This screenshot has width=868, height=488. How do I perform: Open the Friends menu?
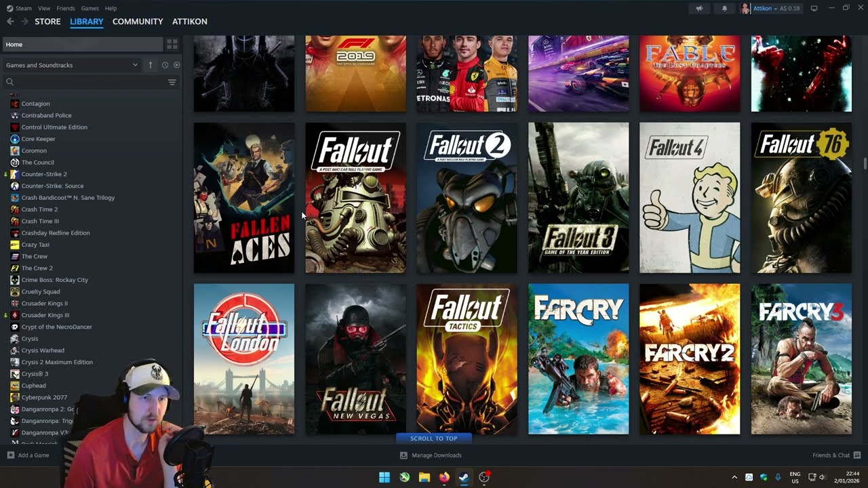[x=66, y=8]
